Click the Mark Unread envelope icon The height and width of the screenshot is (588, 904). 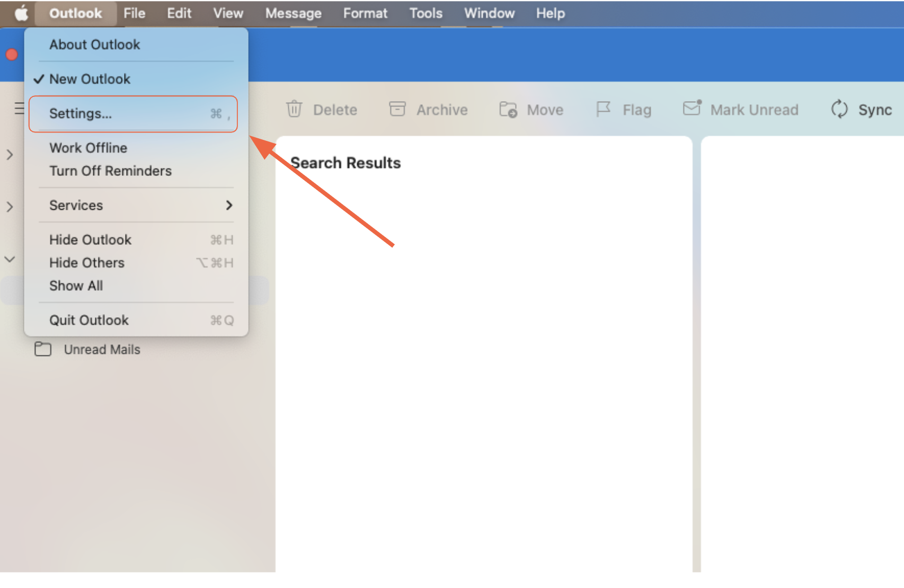(692, 108)
